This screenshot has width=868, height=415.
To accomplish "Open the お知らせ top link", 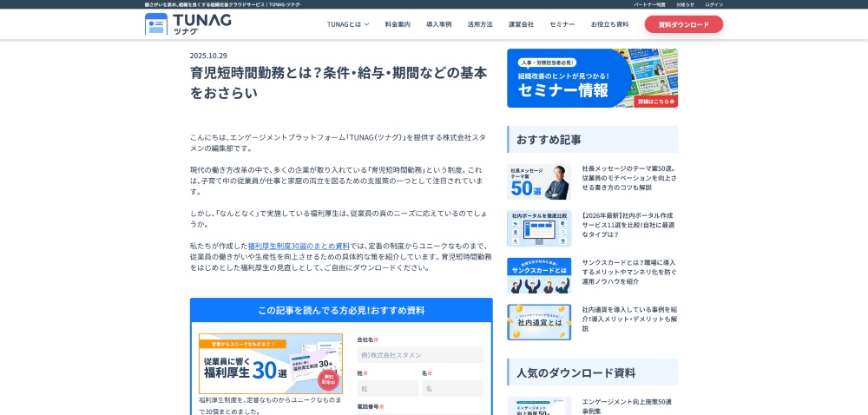I will (685, 4).
